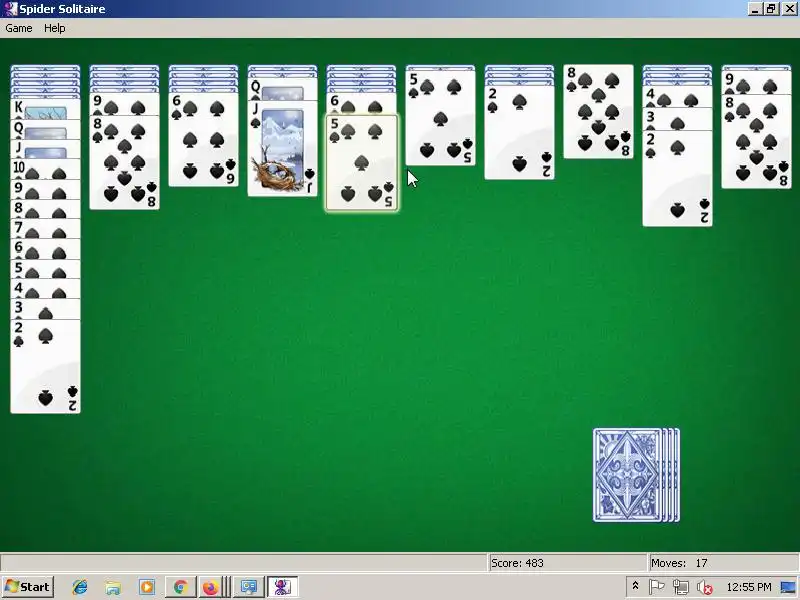Click the 5 of spades in the sixth column
The image size is (800, 600).
[x=440, y=118]
